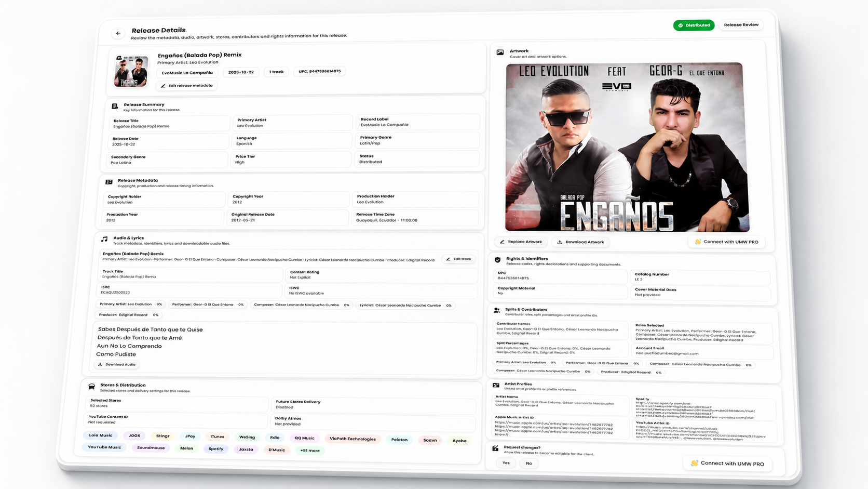Click the WeSing store tag
Viewport: 868px width, 489px height.
[247, 437]
